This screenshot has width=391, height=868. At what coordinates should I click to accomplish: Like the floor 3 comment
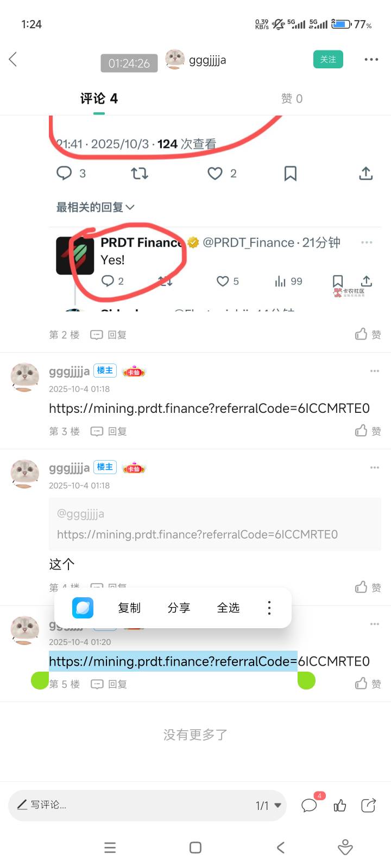point(368,431)
